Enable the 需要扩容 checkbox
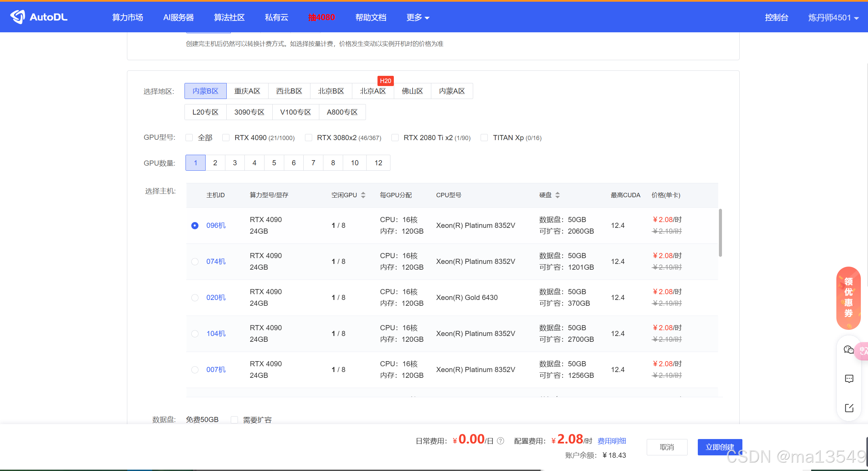868x471 pixels. (234, 420)
